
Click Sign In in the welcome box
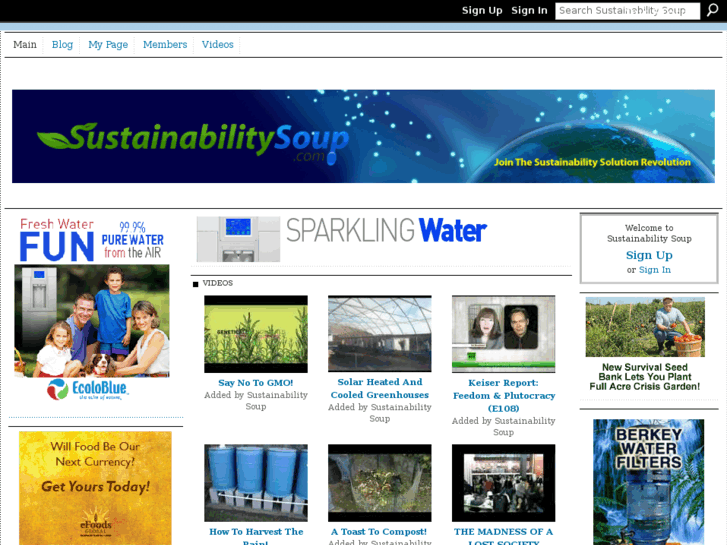pos(655,270)
